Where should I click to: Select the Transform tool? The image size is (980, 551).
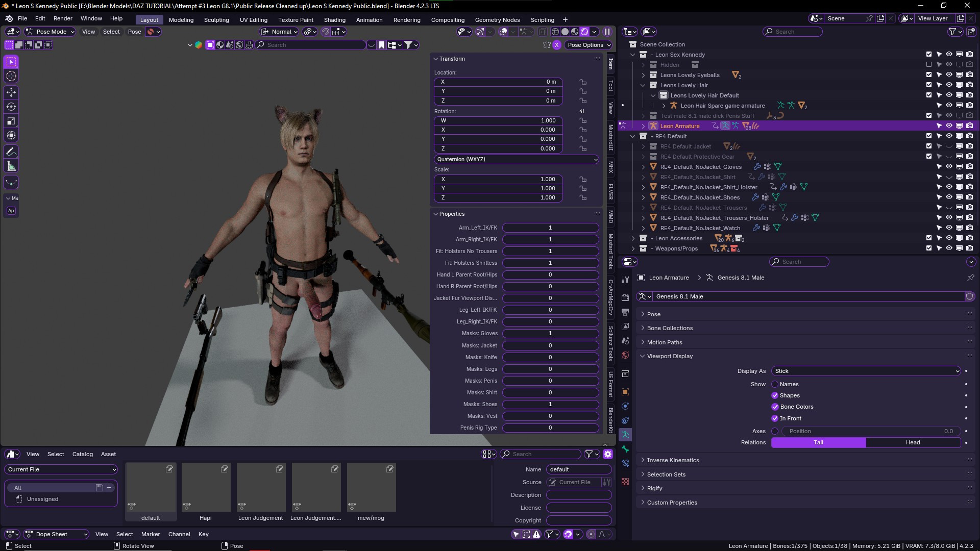click(11, 135)
